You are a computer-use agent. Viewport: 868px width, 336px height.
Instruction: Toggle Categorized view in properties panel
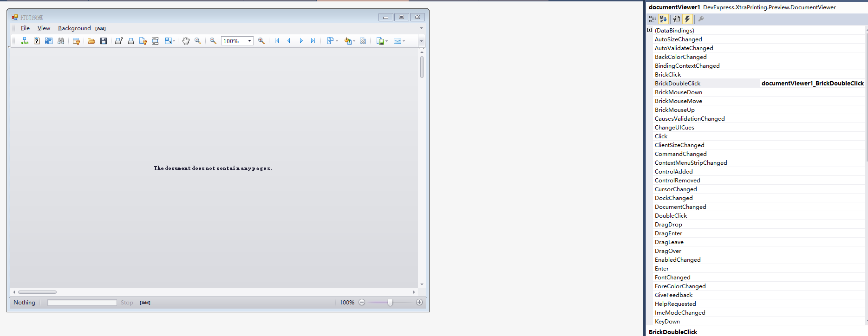tap(653, 19)
